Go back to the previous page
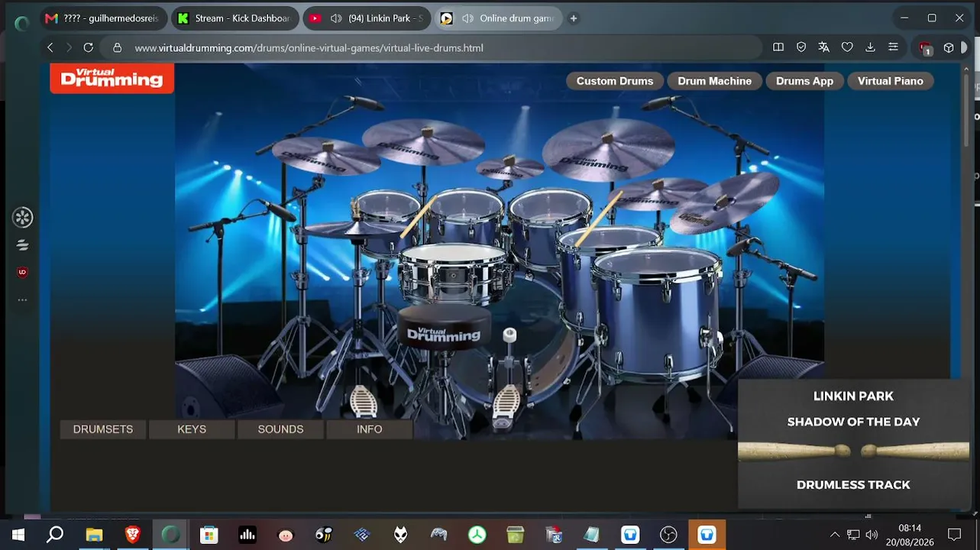980x550 pixels. tap(50, 47)
